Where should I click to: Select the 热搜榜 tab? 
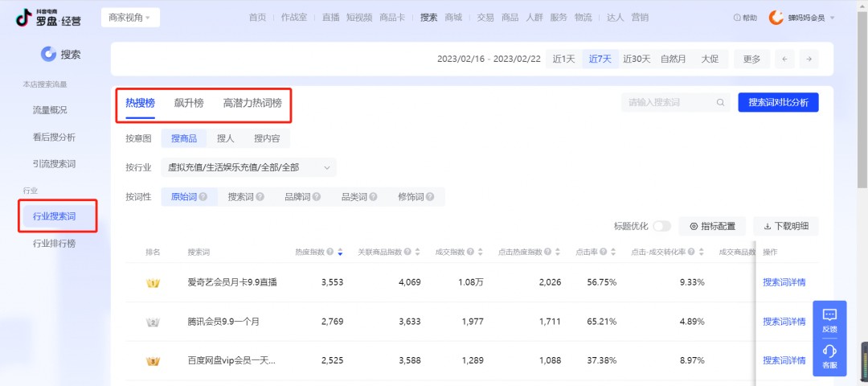click(140, 102)
